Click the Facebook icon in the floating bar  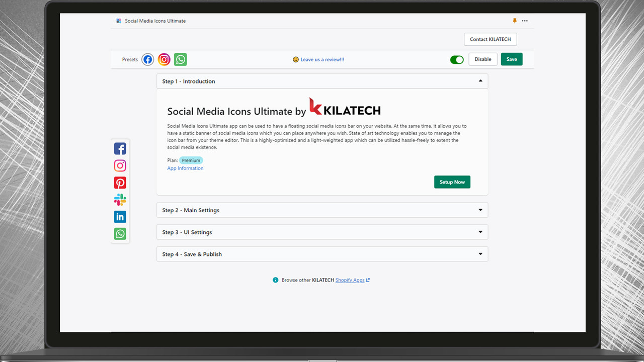click(120, 148)
